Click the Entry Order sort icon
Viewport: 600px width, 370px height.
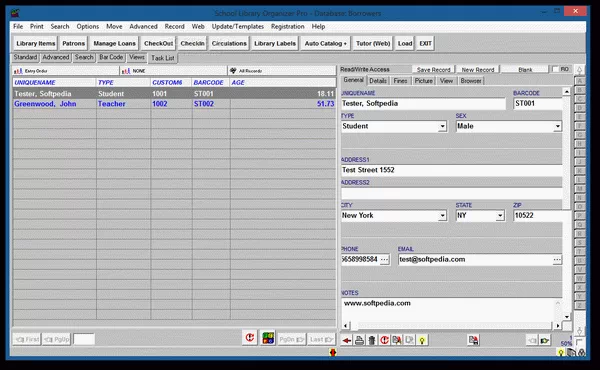click(x=18, y=71)
